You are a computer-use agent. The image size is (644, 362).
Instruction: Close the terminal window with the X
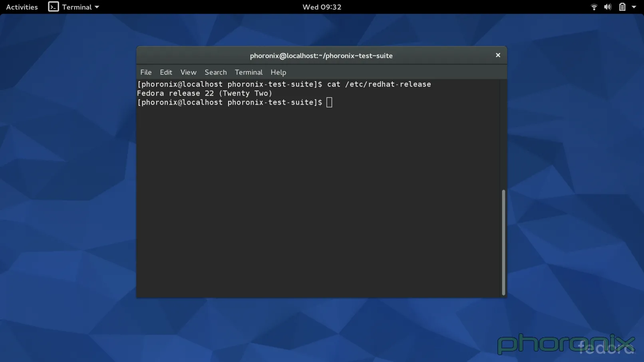coord(498,55)
